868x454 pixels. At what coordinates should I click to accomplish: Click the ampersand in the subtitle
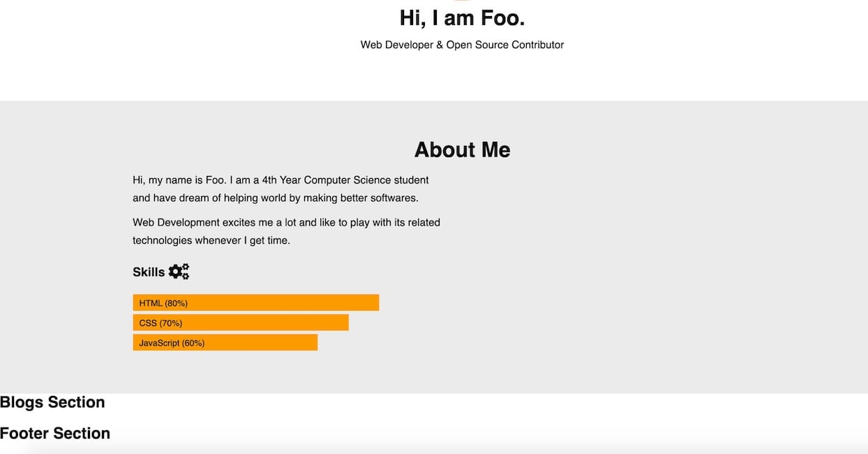pyautogui.click(x=440, y=45)
